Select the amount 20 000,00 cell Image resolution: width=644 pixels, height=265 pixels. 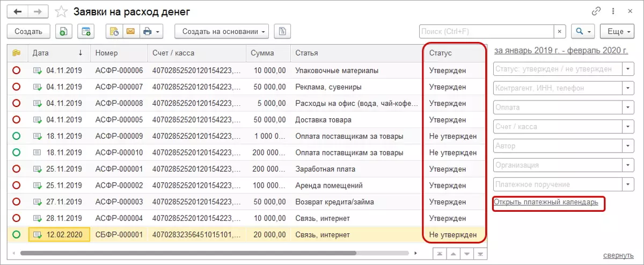click(268, 235)
